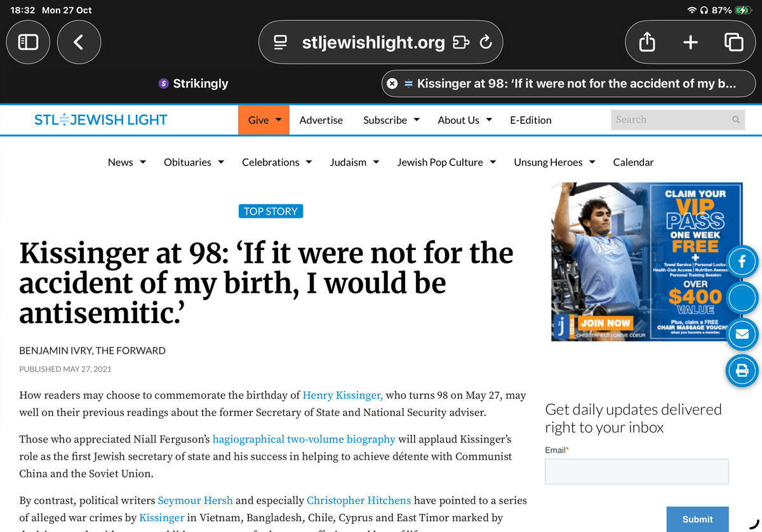762x532 pixels.
Task: Close the Kissinger at 98 tab
Action: 392,83
